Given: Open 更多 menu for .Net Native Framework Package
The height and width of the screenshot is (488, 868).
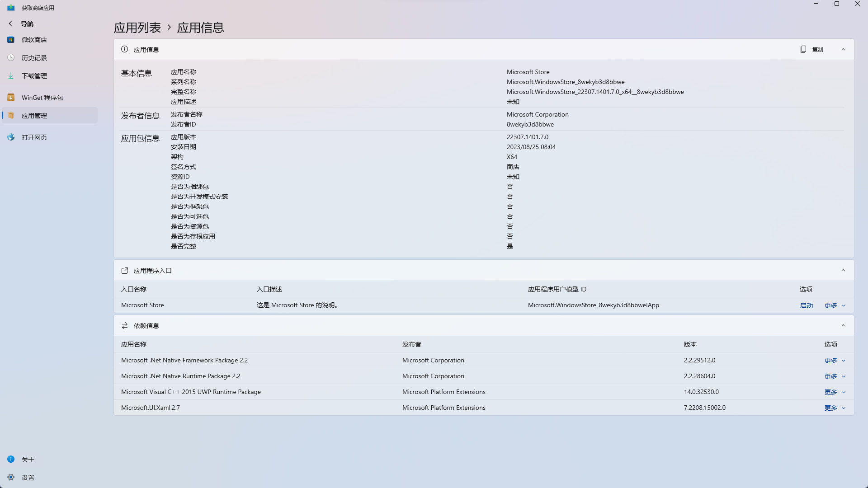Looking at the screenshot, I should click(x=832, y=360).
